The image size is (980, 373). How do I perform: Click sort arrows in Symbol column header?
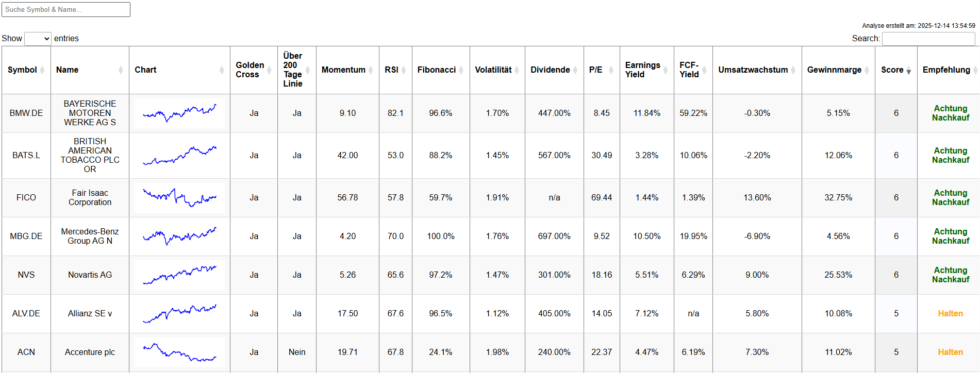point(42,70)
